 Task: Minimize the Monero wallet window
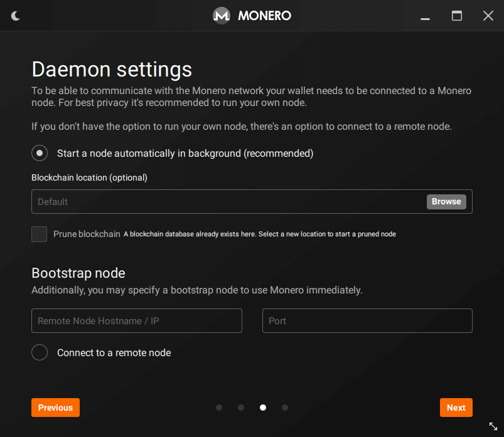[x=425, y=16]
